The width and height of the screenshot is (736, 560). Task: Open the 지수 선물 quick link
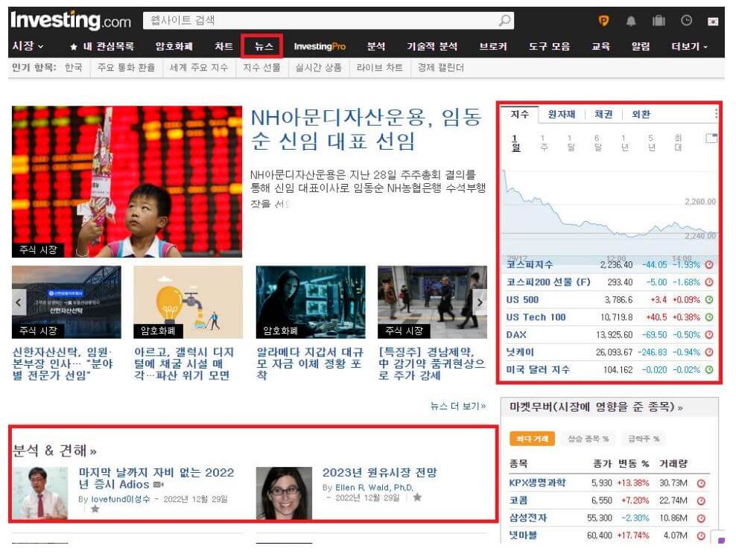pos(261,68)
